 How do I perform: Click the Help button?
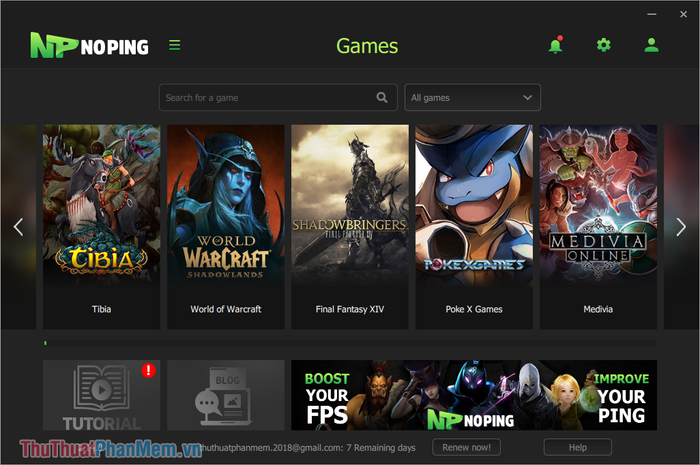(x=578, y=447)
